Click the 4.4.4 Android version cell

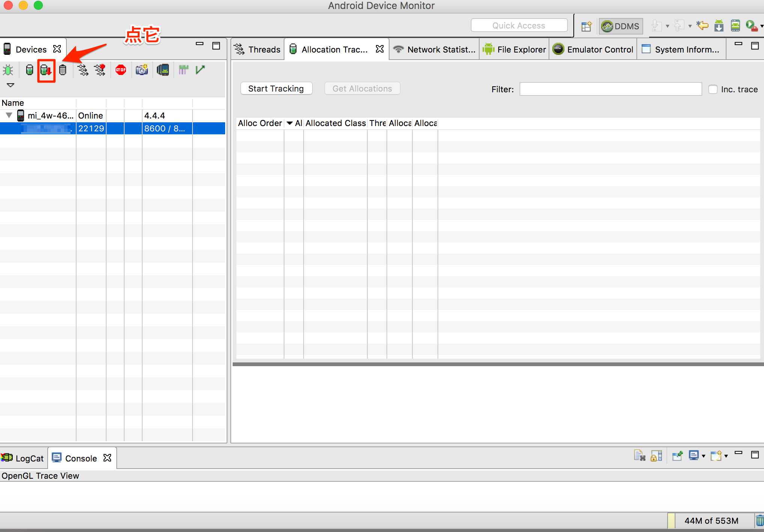167,116
